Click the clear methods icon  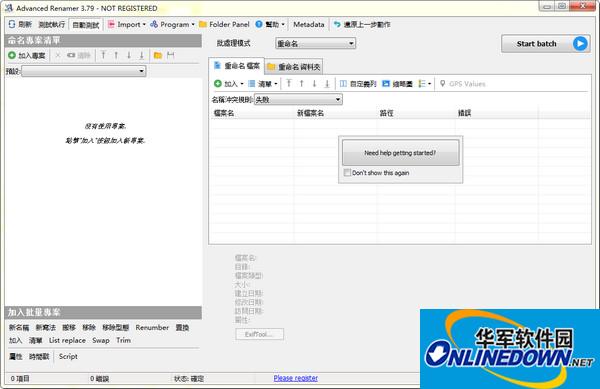coord(71,55)
